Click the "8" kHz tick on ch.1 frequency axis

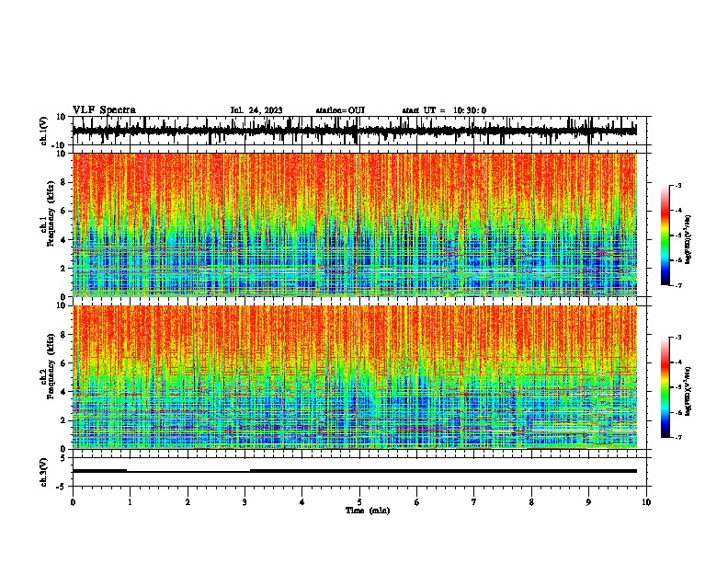(x=64, y=182)
